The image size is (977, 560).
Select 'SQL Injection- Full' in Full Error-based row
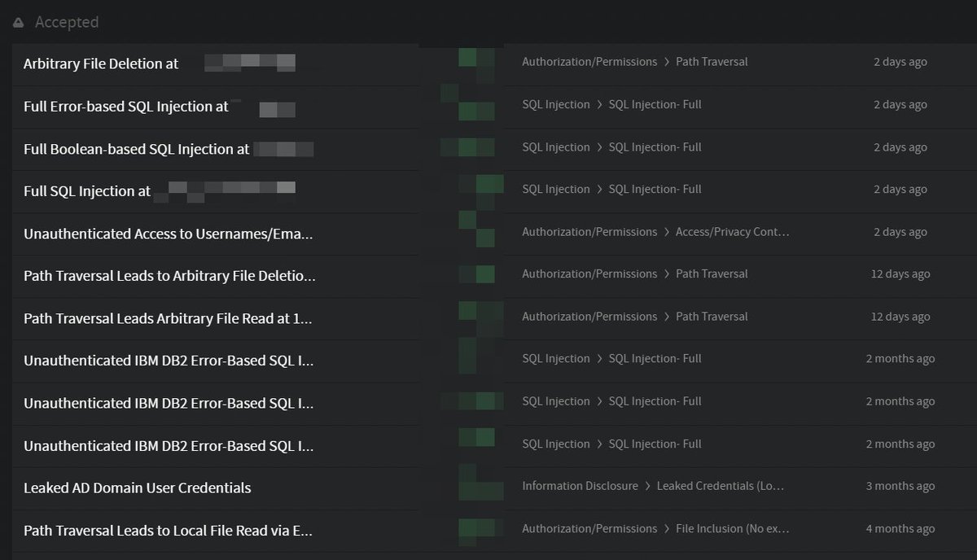(655, 104)
